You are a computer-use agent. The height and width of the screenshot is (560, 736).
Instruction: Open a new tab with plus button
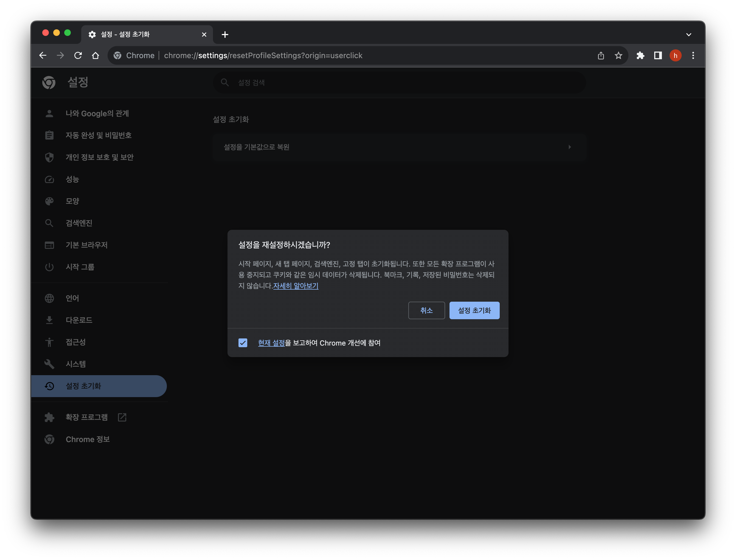[225, 35]
